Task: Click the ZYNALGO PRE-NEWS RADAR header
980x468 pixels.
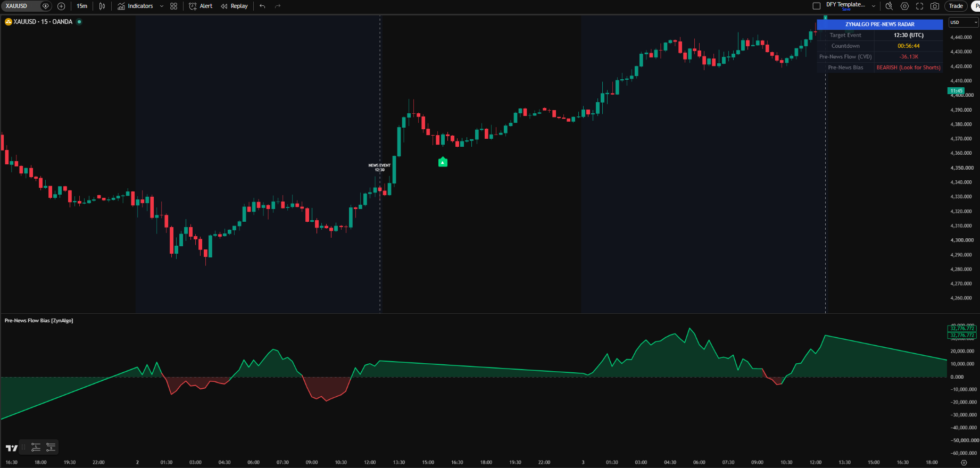Action: click(880, 24)
